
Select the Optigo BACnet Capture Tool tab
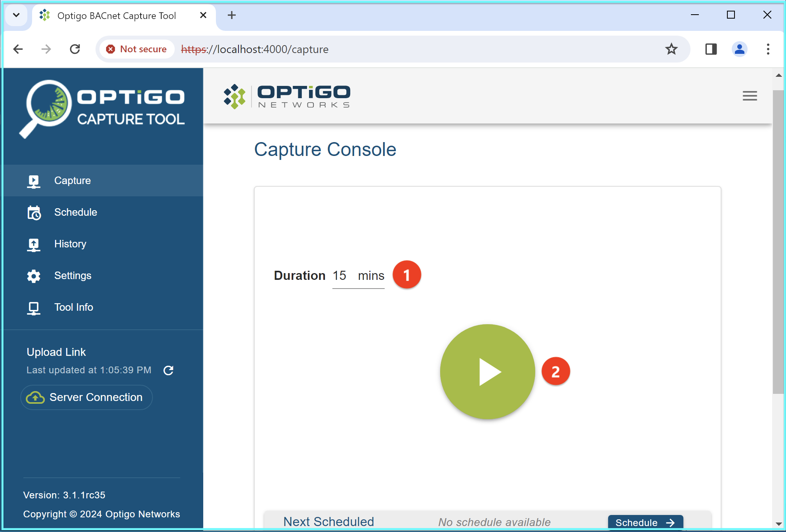[x=124, y=17]
